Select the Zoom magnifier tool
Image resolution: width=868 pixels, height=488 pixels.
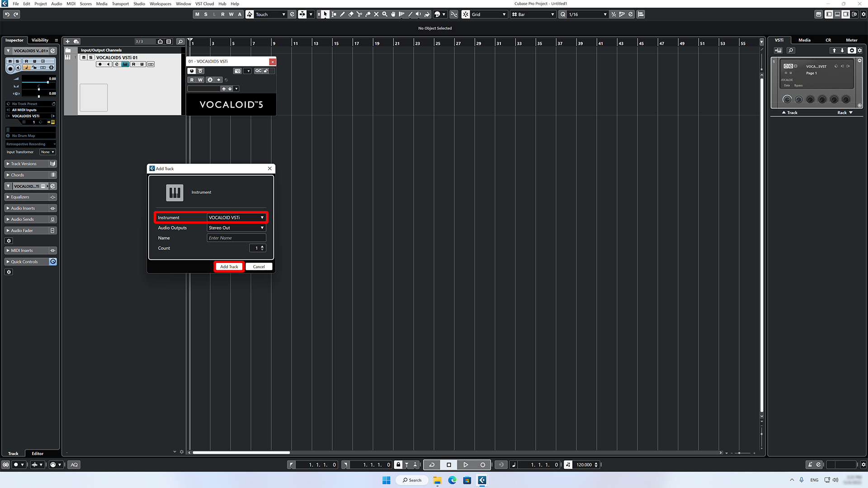385,14
